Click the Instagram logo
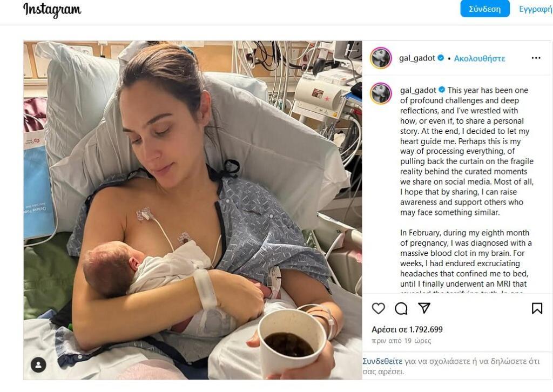This screenshot has height=392, width=553. [x=52, y=10]
